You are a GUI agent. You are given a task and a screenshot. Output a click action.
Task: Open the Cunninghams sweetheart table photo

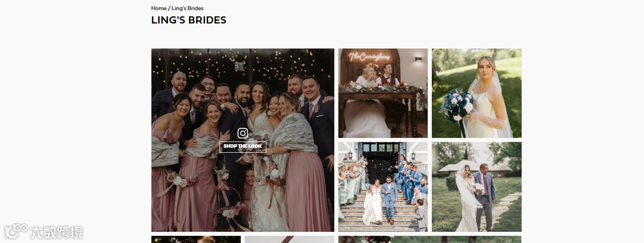tap(383, 93)
